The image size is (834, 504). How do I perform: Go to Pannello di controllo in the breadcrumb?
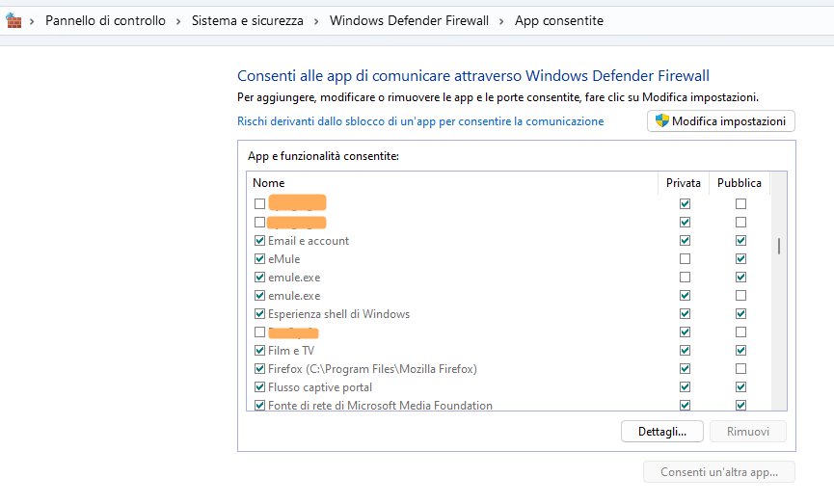click(105, 21)
